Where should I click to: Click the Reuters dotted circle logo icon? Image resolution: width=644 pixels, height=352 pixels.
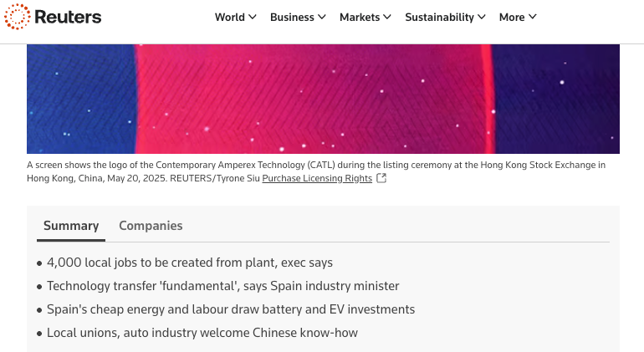[17, 17]
